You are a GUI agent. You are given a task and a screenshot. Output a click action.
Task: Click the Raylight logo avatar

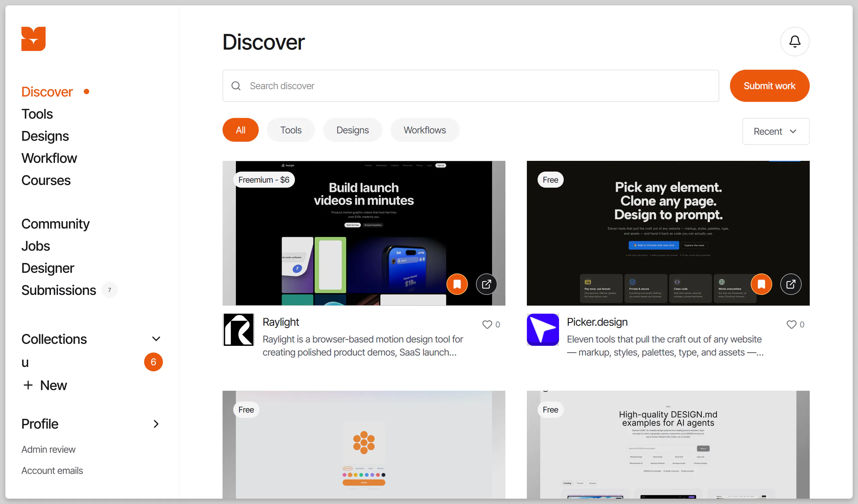[x=238, y=330]
